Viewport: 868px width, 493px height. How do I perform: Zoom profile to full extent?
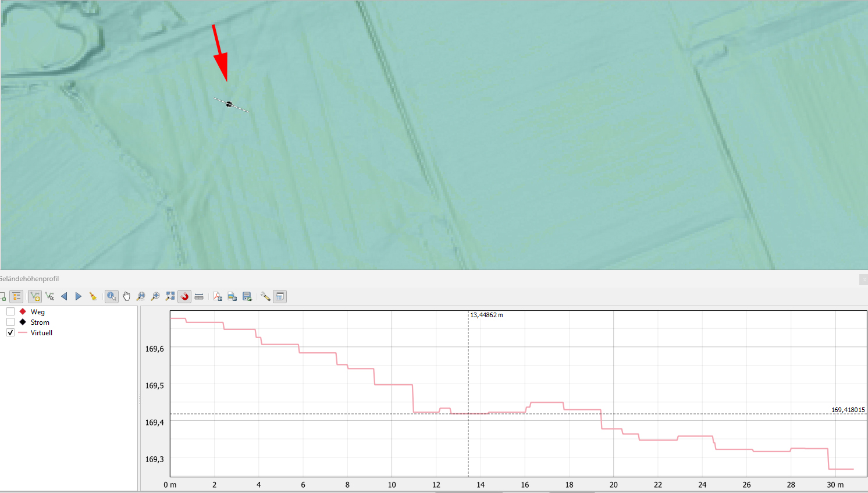coord(170,296)
